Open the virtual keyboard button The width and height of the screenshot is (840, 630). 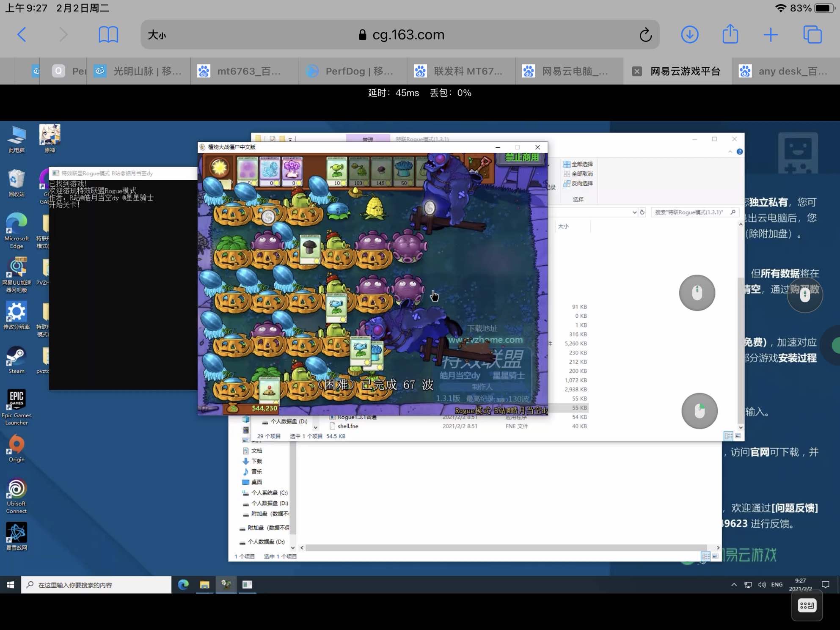pyautogui.click(x=807, y=605)
